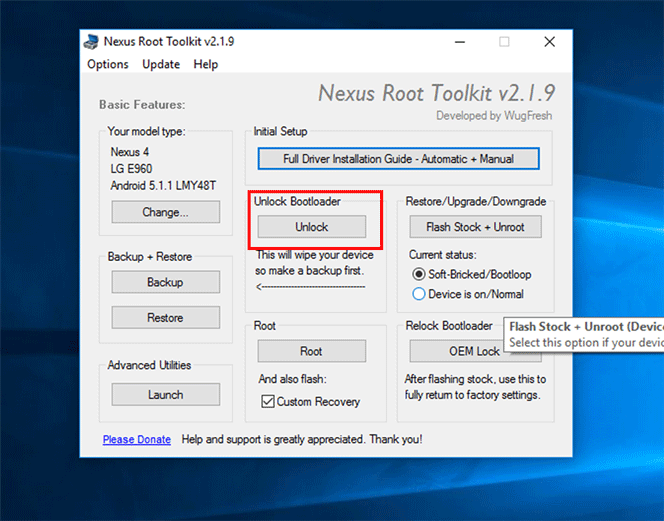Click the Change... model type button
Image resolution: width=664 pixels, height=521 pixels.
[x=166, y=212]
